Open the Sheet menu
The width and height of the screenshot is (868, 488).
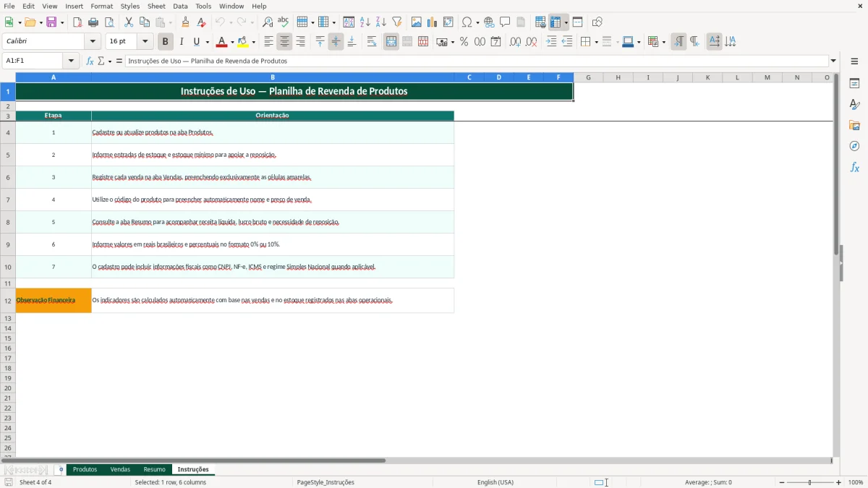(156, 6)
